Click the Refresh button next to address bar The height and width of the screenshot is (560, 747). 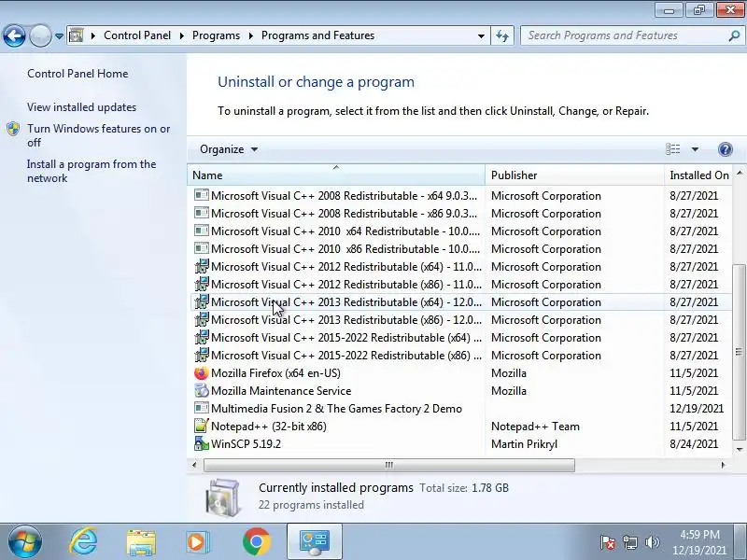pos(502,35)
